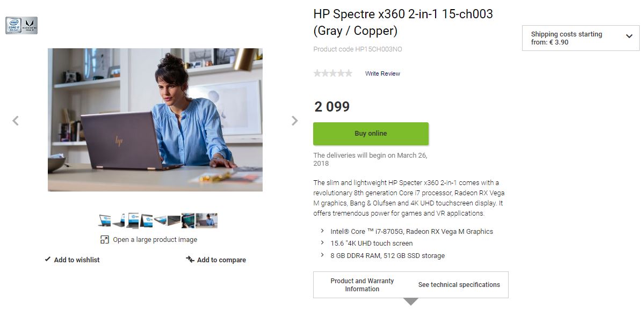Expand the 8 GB DDR4 RAM feature chevron

(x=322, y=255)
